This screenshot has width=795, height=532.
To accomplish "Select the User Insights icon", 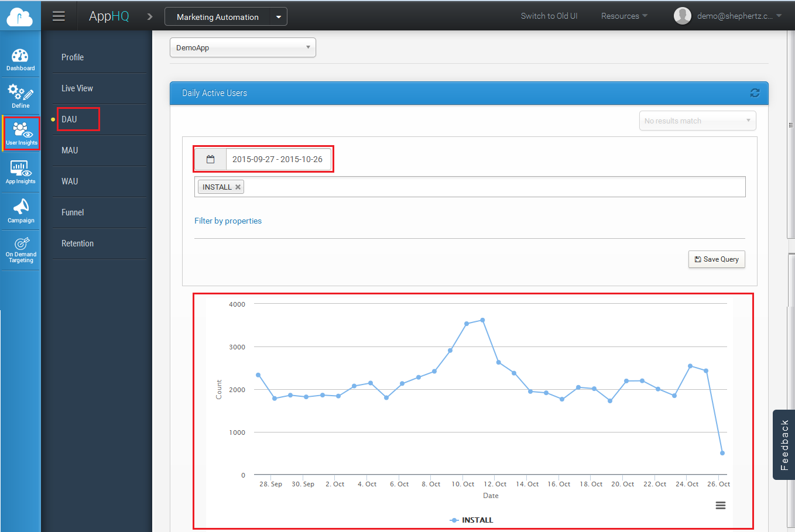I will 21,133.
